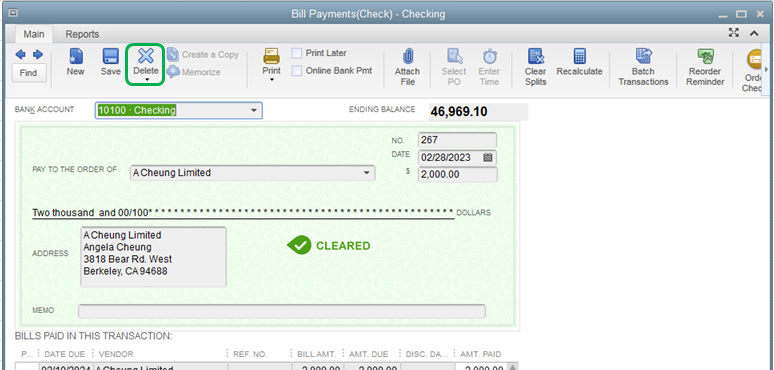Click the Memo field
Image resolution: width=774 pixels, height=370 pixels.
tap(282, 311)
